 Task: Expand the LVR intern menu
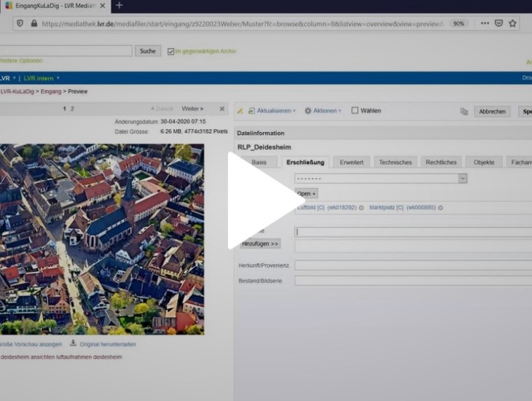(41, 78)
